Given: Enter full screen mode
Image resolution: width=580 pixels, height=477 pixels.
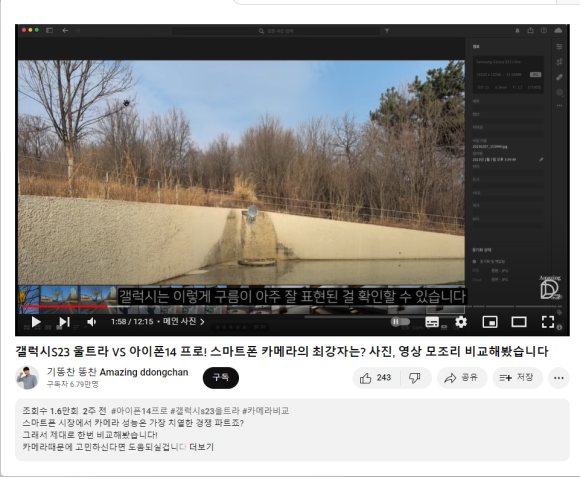Looking at the screenshot, I should pyautogui.click(x=548, y=322).
